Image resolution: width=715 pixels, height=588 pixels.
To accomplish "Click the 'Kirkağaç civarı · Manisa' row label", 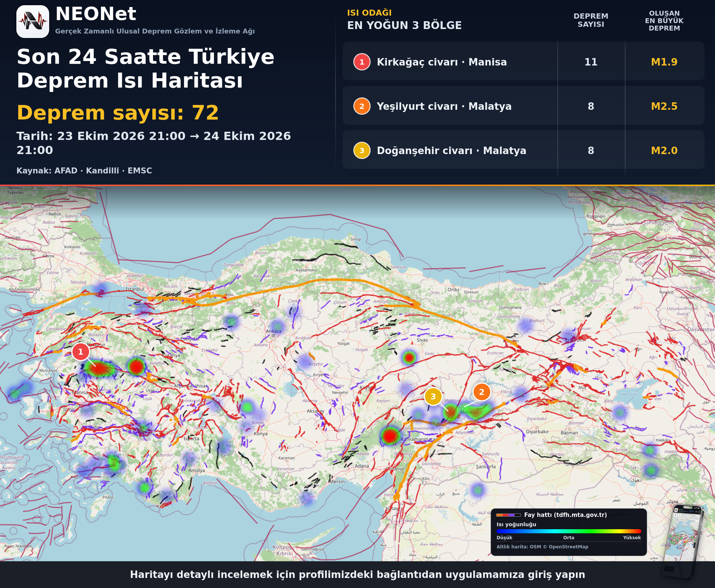I will click(x=442, y=62).
